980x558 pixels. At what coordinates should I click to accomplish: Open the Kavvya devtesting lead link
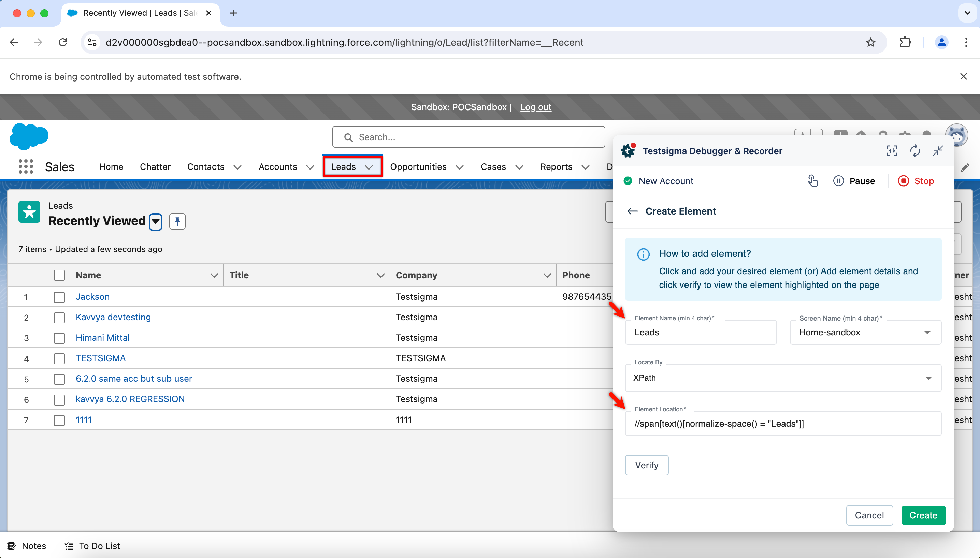113,317
